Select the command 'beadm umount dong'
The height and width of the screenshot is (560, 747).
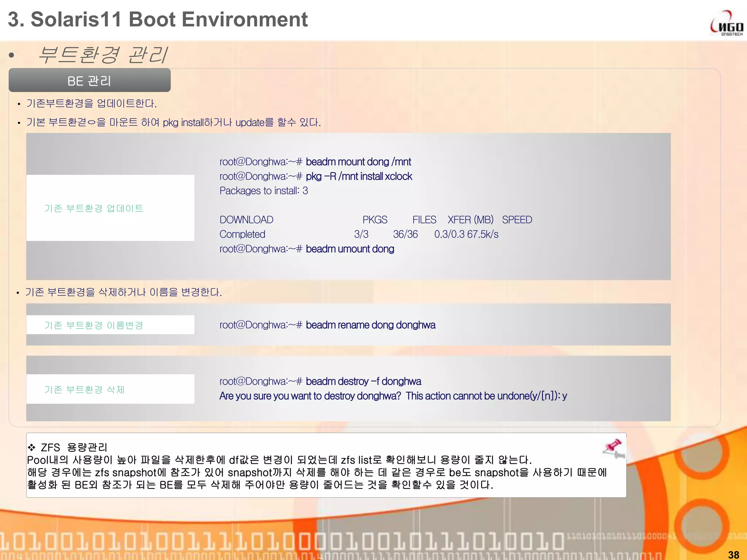[350, 249]
